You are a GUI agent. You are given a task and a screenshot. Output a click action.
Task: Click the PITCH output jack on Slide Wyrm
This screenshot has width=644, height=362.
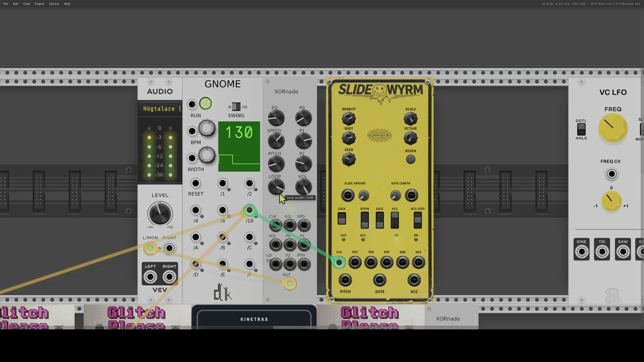[x=345, y=280]
